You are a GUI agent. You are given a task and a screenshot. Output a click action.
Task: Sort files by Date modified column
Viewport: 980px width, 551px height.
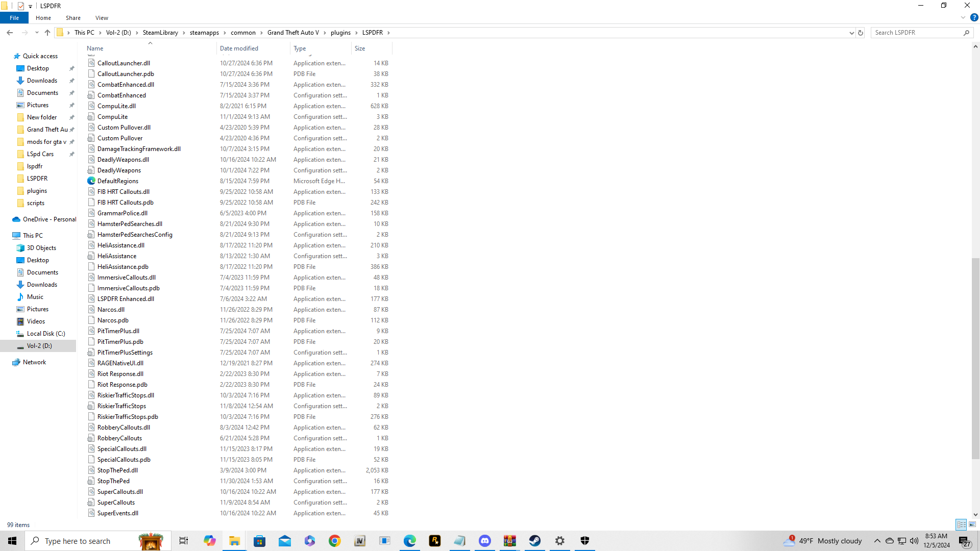coord(239,48)
